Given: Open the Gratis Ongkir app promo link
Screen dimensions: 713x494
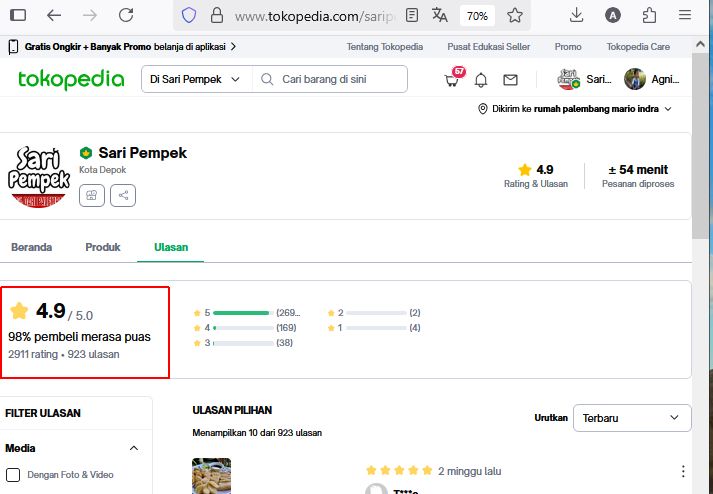Looking at the screenshot, I should click(x=130, y=46).
